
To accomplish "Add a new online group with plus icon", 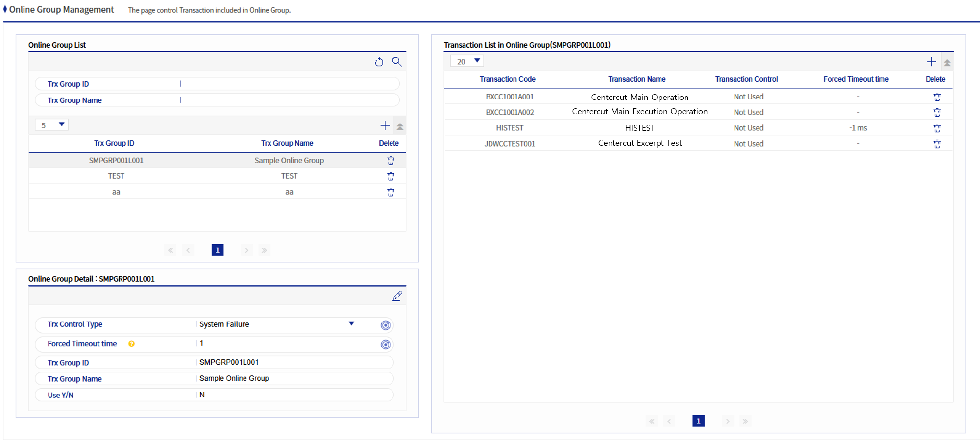I will coord(385,126).
